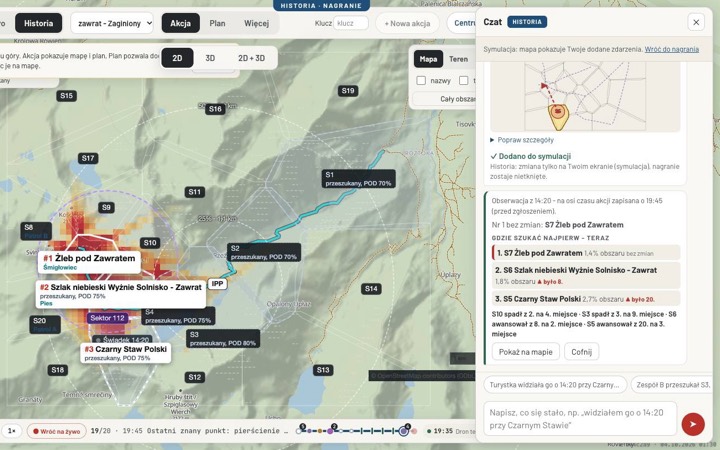The image size is (720, 450).
Task: Close the Czat panel
Action: coord(696,22)
